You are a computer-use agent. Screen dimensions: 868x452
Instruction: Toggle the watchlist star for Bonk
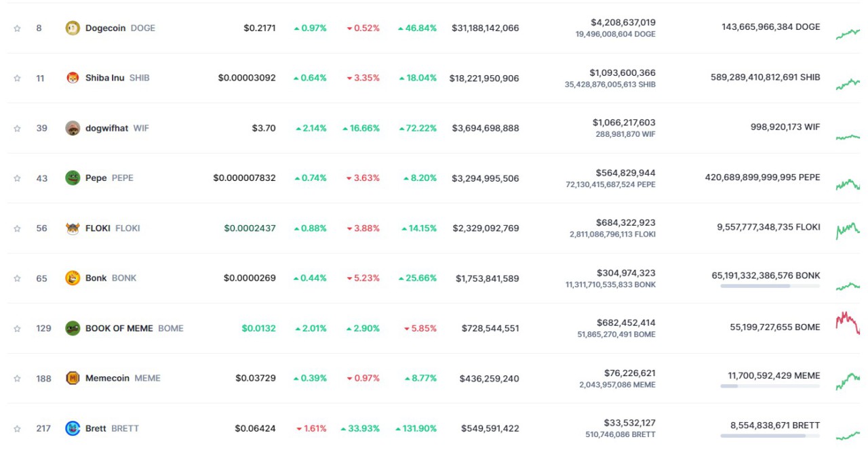(x=18, y=279)
